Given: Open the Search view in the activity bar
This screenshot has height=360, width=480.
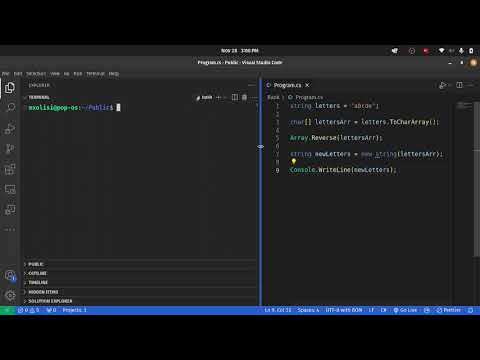Looking at the screenshot, I should click(10, 107).
